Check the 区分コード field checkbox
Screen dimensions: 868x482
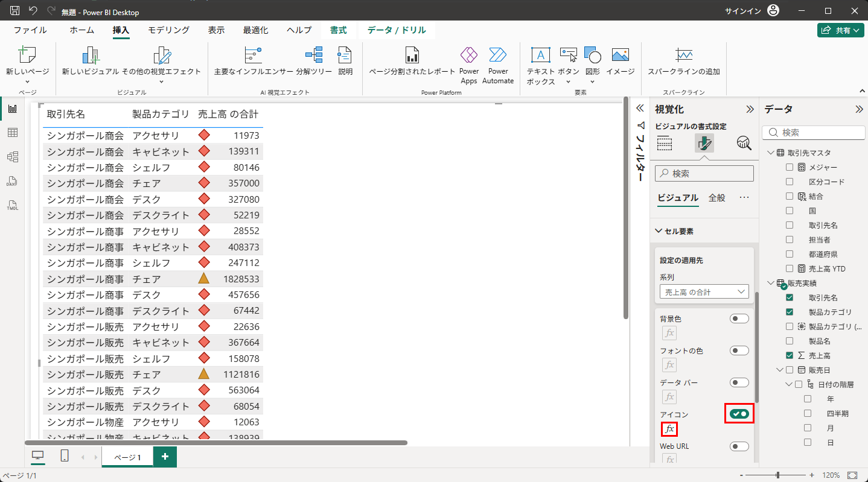pyautogui.click(x=790, y=182)
